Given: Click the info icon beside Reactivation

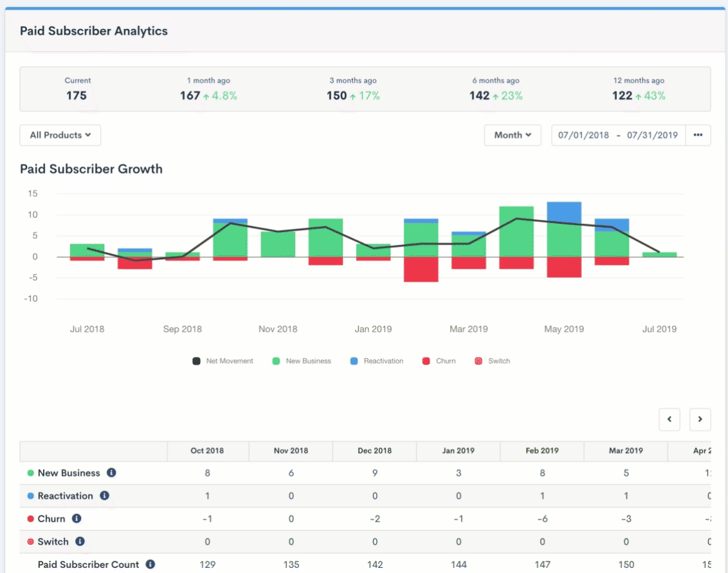Looking at the screenshot, I should coord(104,496).
